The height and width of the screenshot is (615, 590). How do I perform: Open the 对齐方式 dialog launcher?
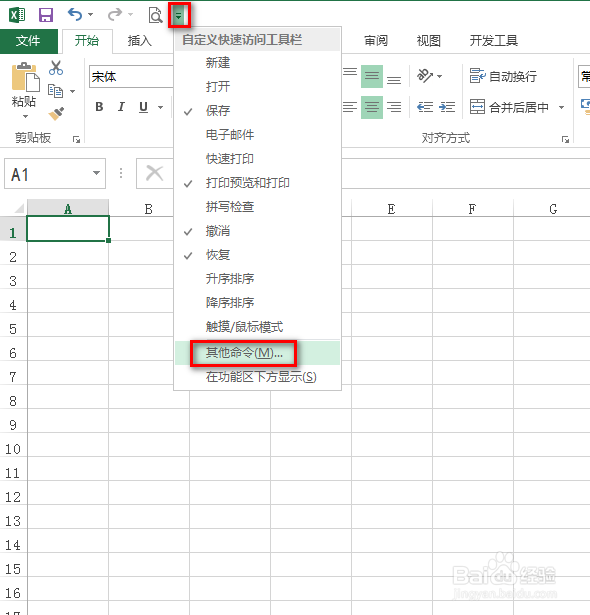click(565, 139)
